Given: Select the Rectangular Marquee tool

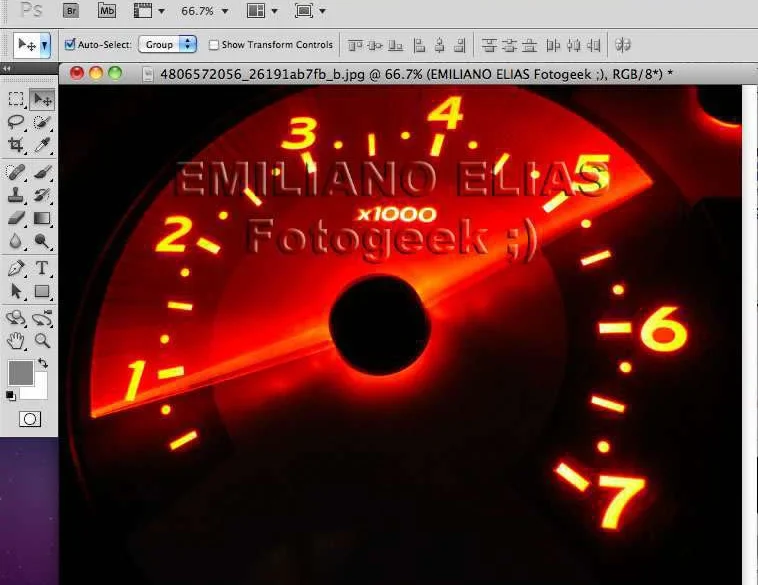Looking at the screenshot, I should (16, 99).
